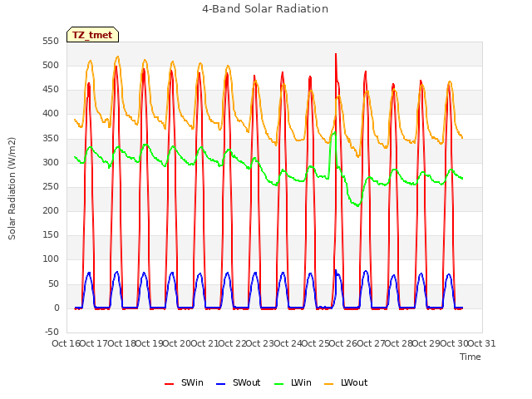532x399 pixels.
Task: Click the 0 y-axis tick label
Action: (x=57, y=308)
